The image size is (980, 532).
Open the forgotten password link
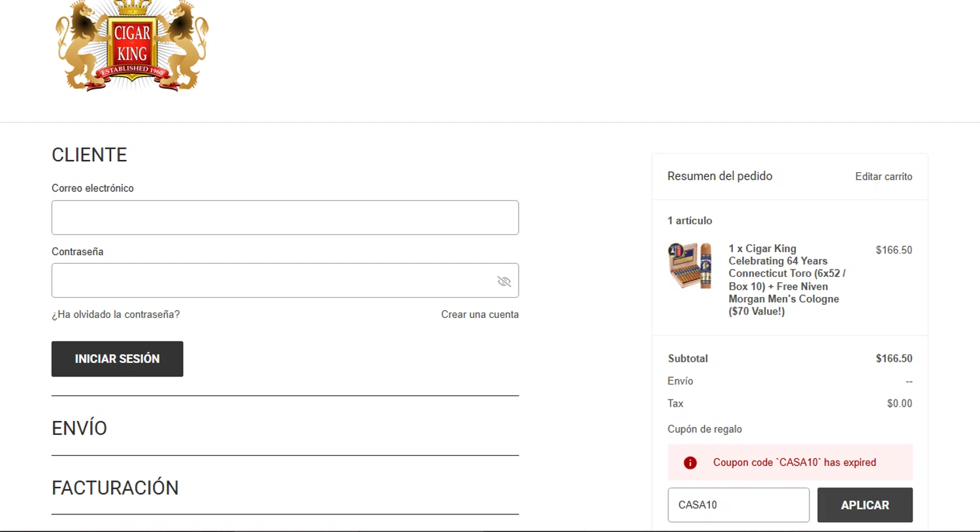116,315
